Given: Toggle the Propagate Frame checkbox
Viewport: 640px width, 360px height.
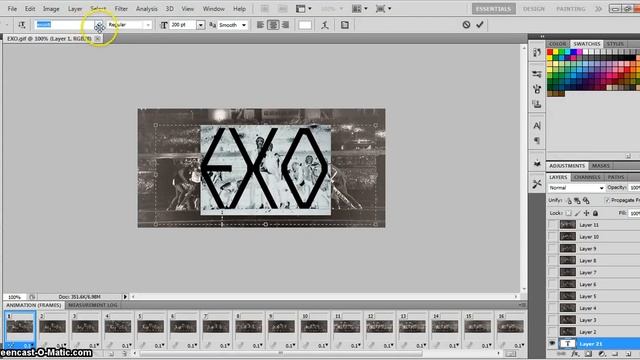Looking at the screenshot, I should point(607,200).
